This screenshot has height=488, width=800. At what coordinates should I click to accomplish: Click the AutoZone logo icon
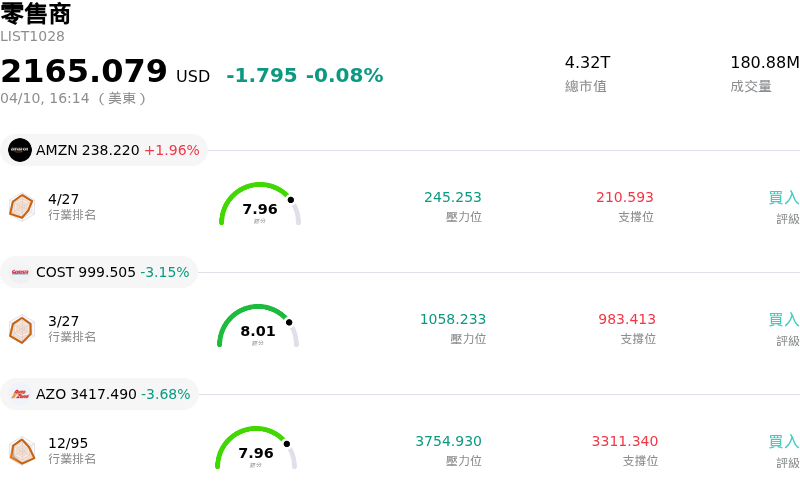pos(20,394)
